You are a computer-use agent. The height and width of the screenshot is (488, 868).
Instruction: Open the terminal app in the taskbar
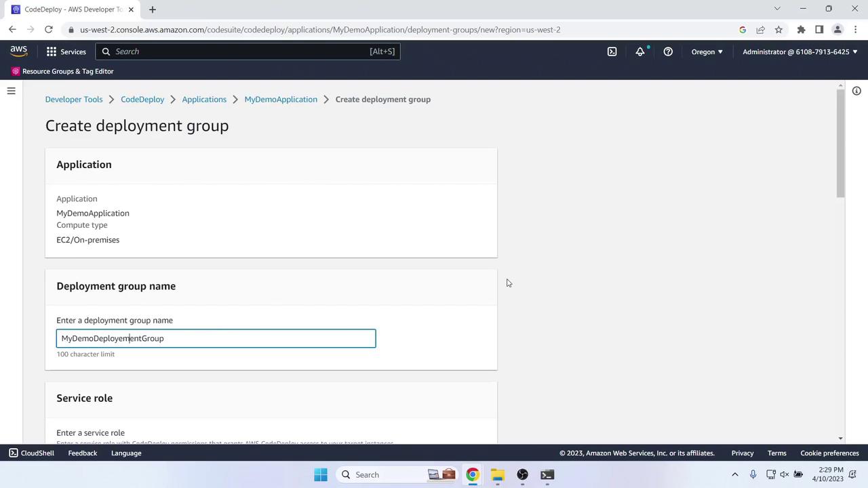tap(547, 474)
